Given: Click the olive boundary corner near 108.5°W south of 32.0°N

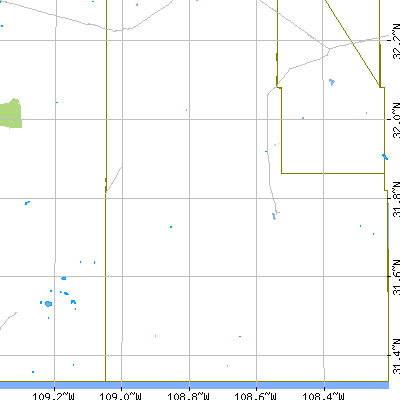Looking at the screenshot, I should [x=282, y=173].
